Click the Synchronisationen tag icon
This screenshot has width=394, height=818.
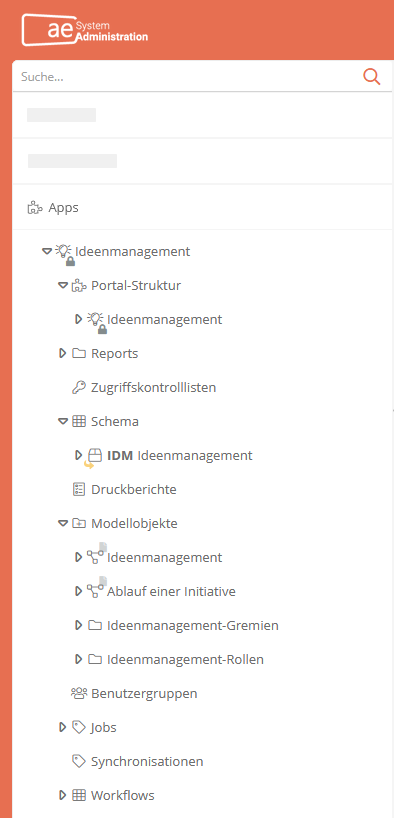click(x=78, y=761)
